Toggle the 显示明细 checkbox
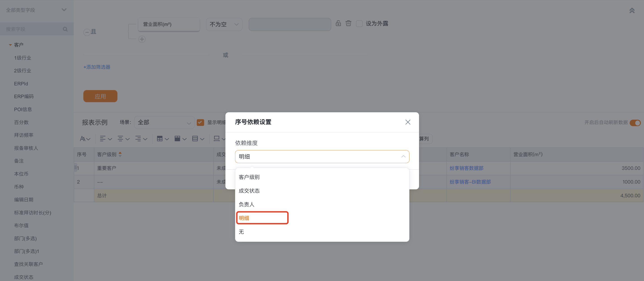 pos(200,123)
